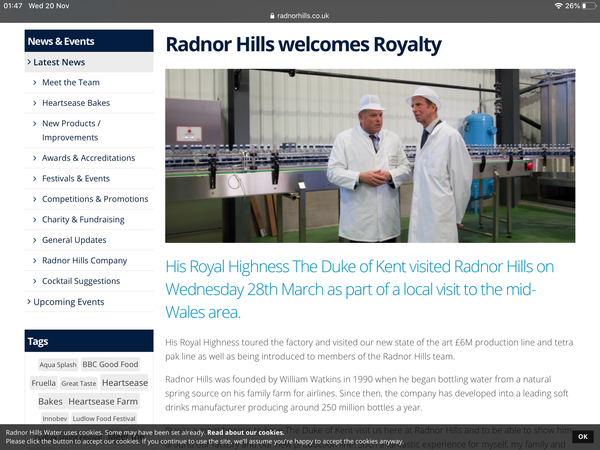This screenshot has width=600, height=450.
Task: Click the chevron beside Awards & Accreditations
Action: pyautogui.click(x=35, y=158)
